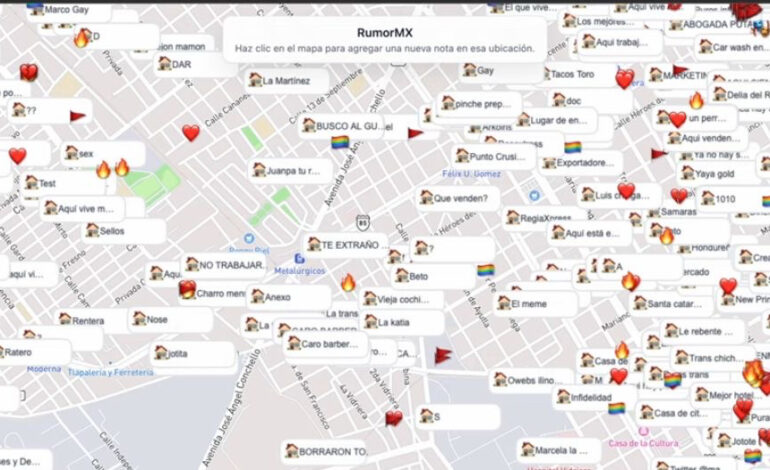Screen dimensions: 770x470
Task: Click the fire marker left of 'Vieja cochi'
Action: (348, 282)
